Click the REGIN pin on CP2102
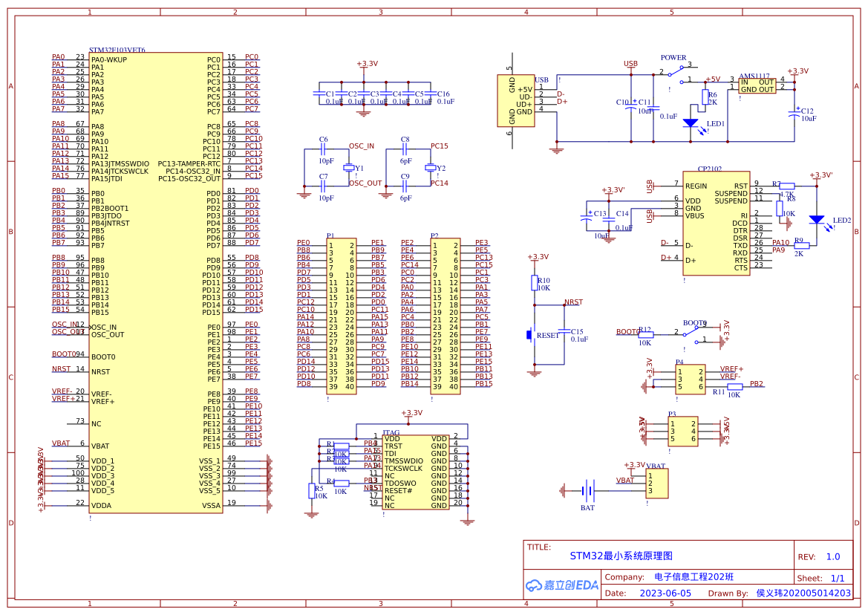This screenshot has width=868, height=615. (x=696, y=186)
